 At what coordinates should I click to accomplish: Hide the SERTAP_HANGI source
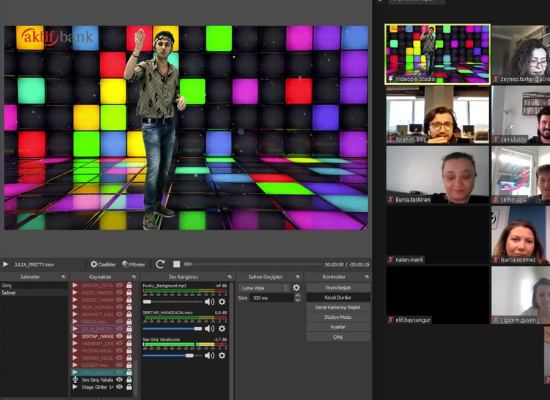pyautogui.click(x=120, y=336)
